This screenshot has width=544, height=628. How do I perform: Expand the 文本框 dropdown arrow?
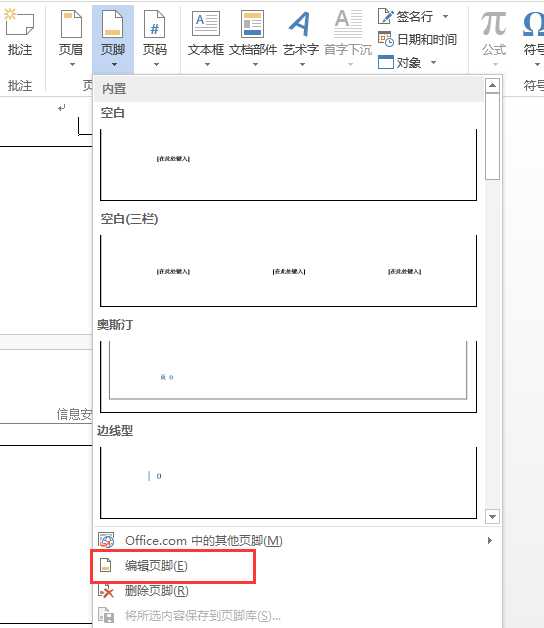[x=207, y=64]
